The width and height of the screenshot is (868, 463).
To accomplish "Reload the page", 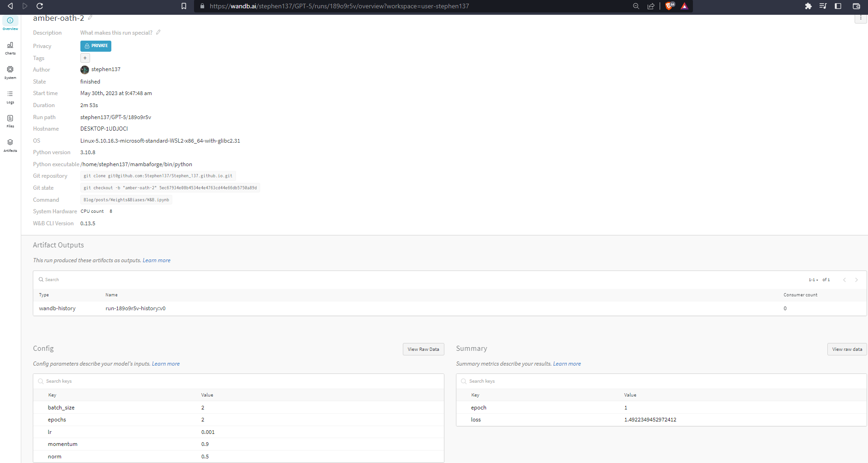I will click(x=40, y=6).
